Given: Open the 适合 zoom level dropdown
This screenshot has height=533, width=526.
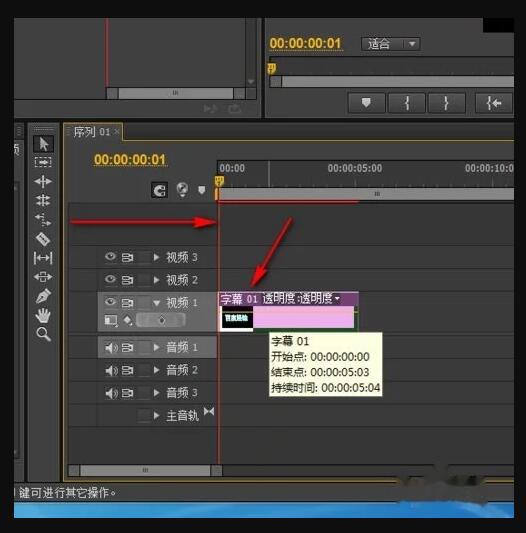Looking at the screenshot, I should (391, 44).
